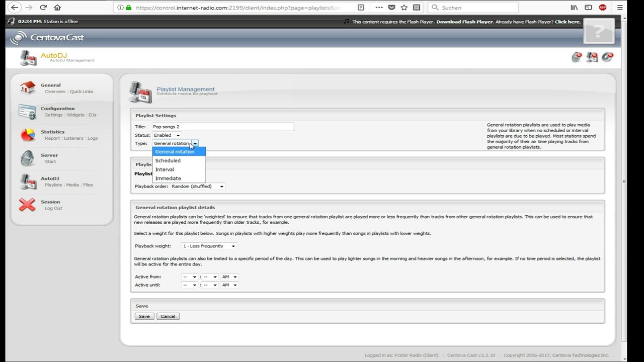Open the Playlists link under AutoDJ

point(53,185)
